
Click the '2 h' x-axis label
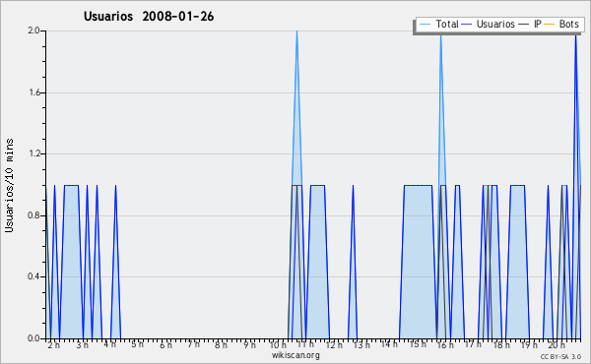click(53, 345)
